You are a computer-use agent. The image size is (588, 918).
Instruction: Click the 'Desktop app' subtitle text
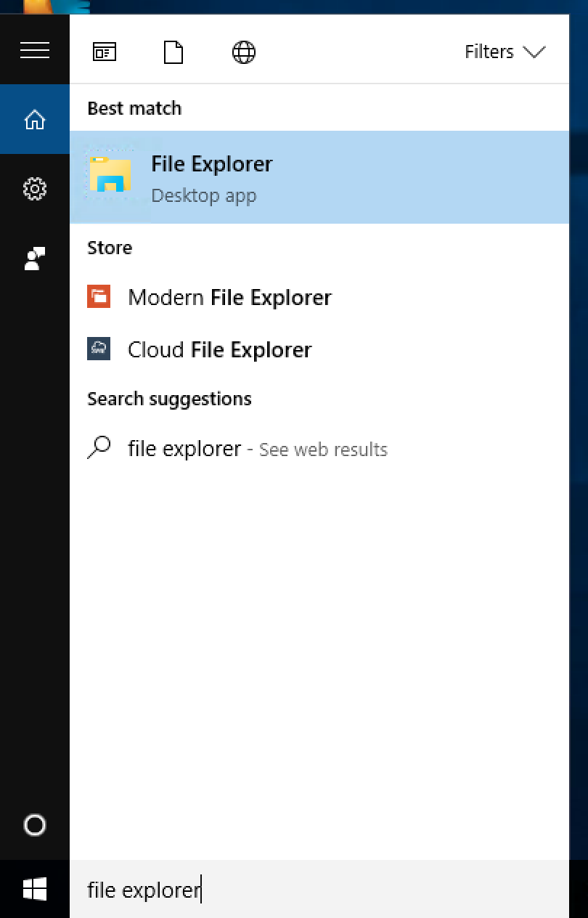pos(203,196)
